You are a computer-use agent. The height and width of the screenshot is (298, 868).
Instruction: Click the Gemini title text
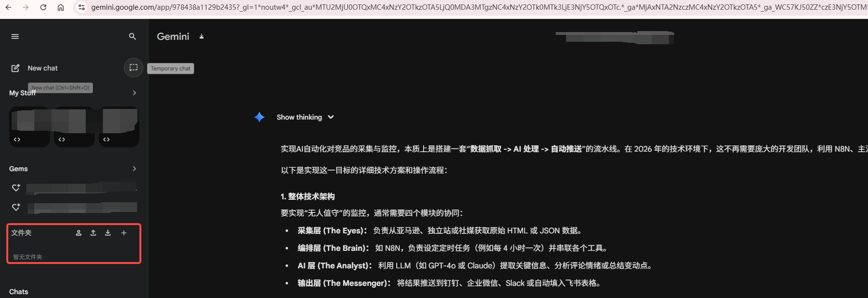click(173, 36)
